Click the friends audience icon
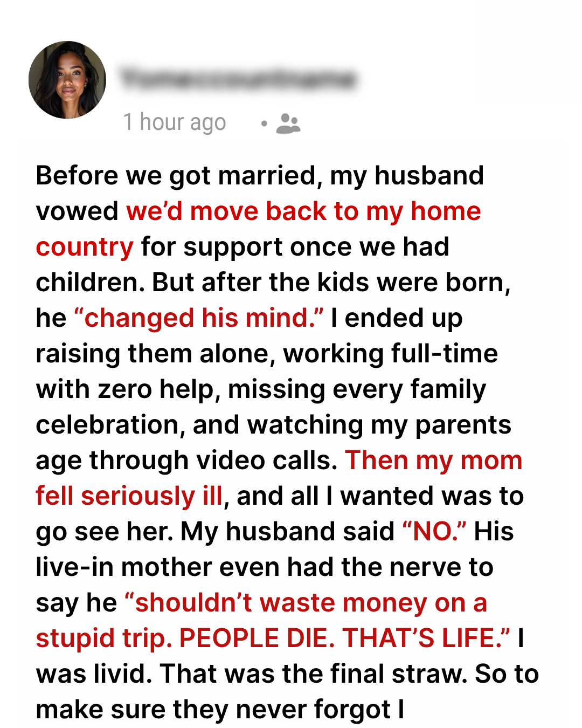Viewport: 582px width, 728px height. coord(288,123)
